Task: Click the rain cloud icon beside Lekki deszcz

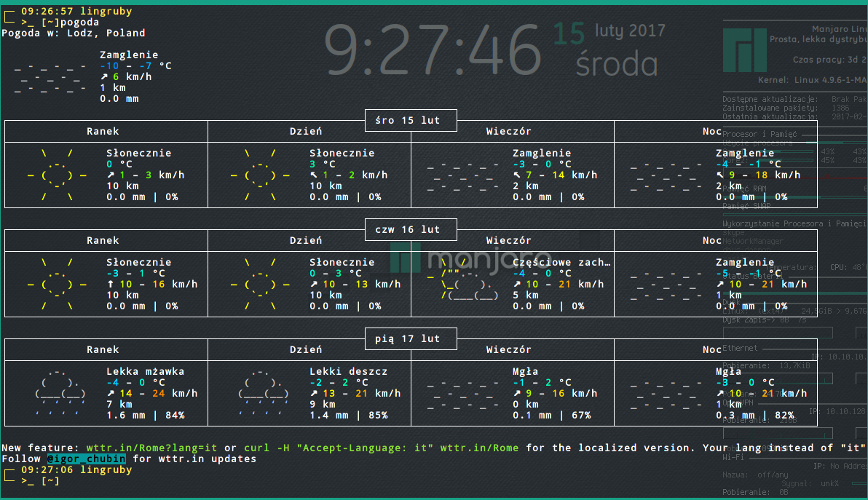Action: coord(260,393)
